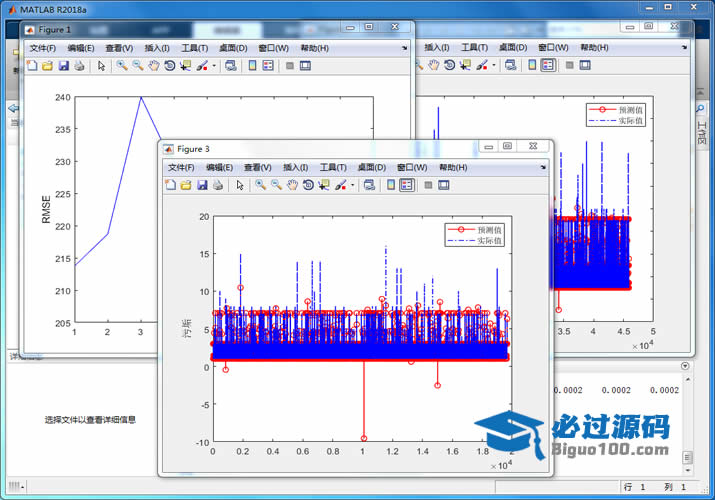
Task: Choose Rotate 3D tool in Figure 3
Action: tap(308, 185)
